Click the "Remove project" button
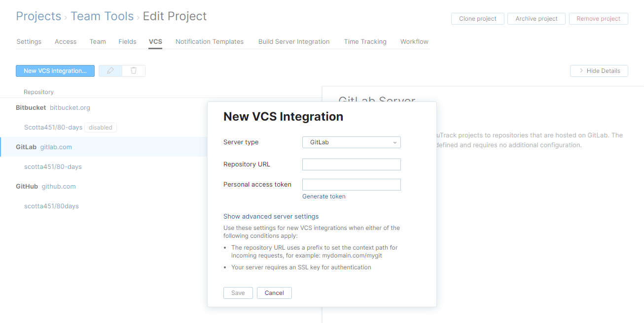644x323 pixels. click(598, 18)
